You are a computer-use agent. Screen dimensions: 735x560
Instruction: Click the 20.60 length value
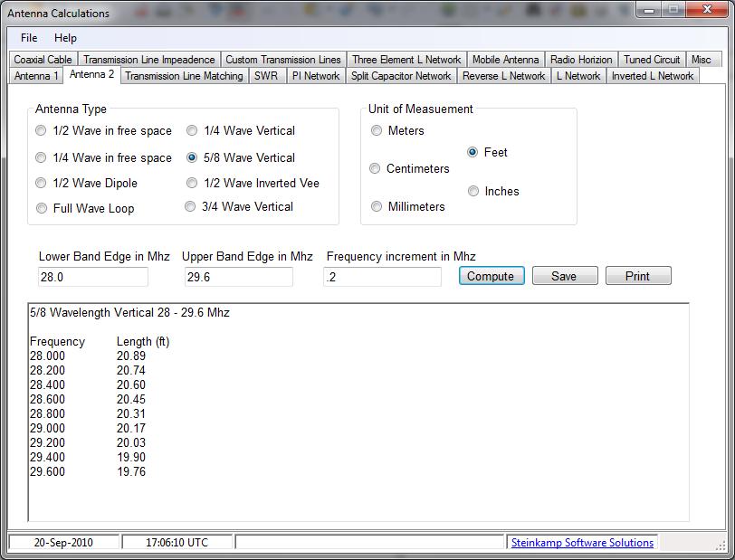[131, 385]
